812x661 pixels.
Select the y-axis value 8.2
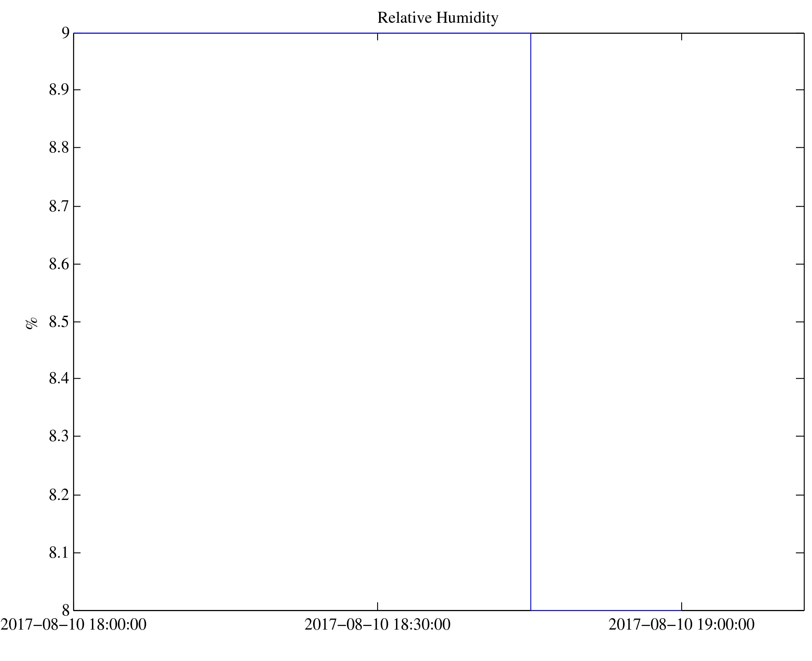(x=59, y=495)
